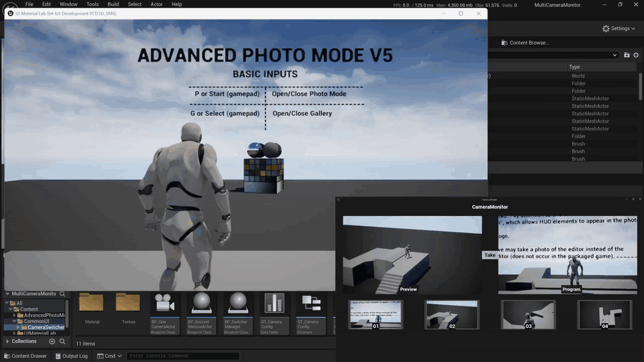Open the Outliner search options dropdown arrow
The image size is (644, 362).
point(614,55)
